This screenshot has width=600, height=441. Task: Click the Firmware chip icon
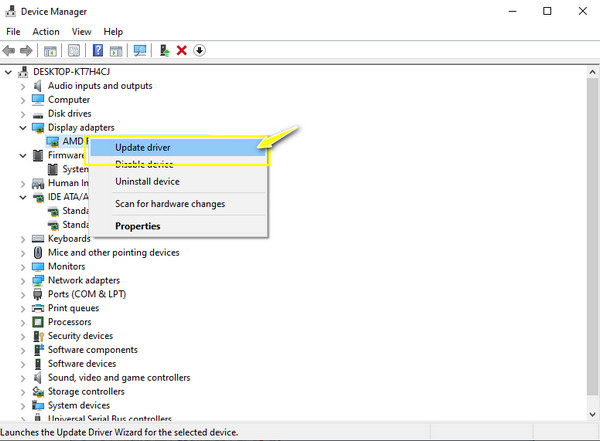[x=38, y=155]
